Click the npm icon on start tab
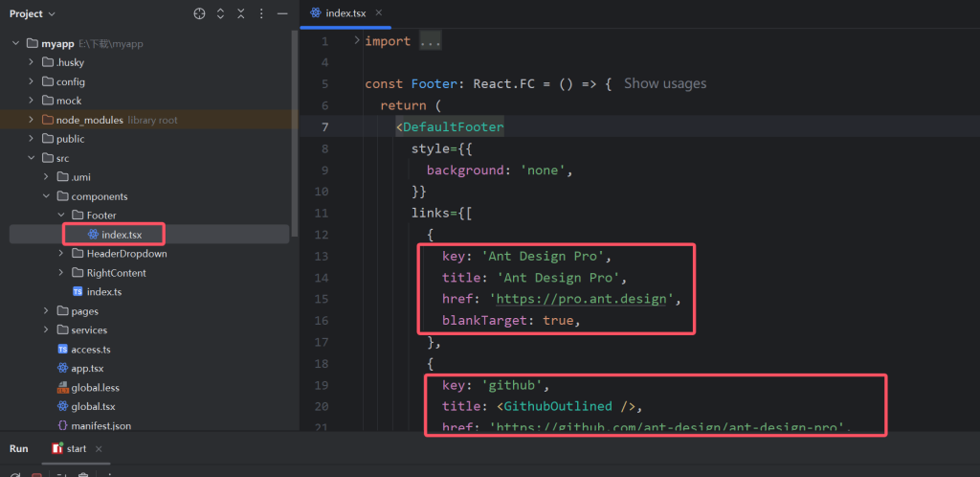This screenshot has height=477, width=980. tap(57, 449)
